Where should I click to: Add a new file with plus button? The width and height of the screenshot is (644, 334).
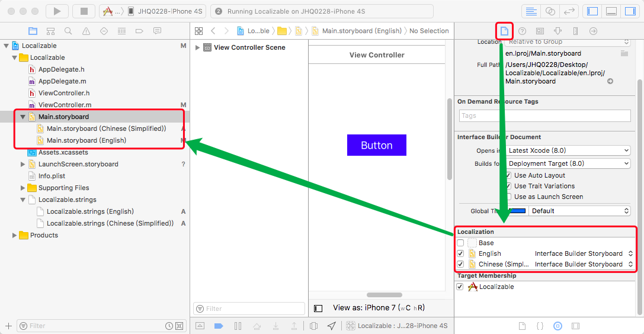(x=8, y=326)
